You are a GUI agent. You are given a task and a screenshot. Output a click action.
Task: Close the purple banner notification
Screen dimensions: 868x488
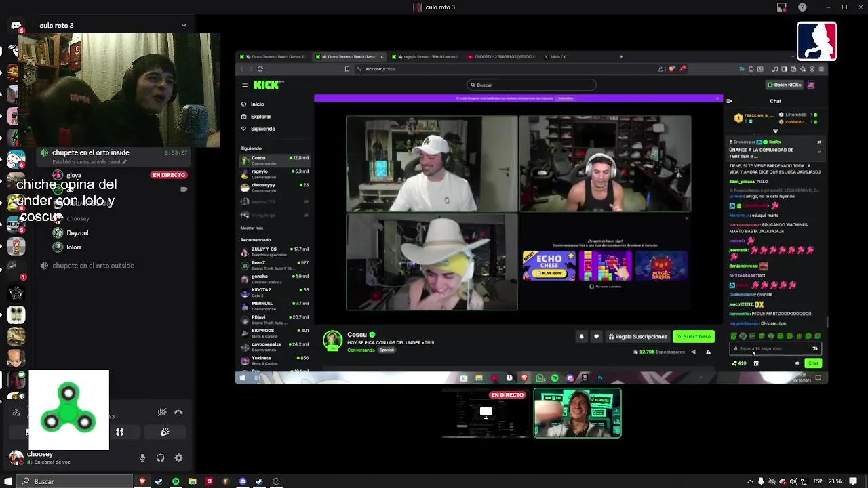click(x=717, y=98)
